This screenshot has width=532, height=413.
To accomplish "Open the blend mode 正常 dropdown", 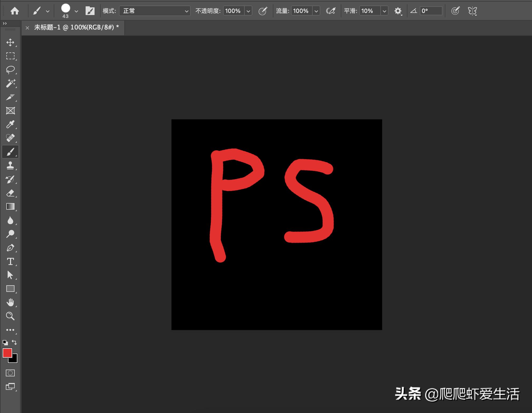I will 155,11.
